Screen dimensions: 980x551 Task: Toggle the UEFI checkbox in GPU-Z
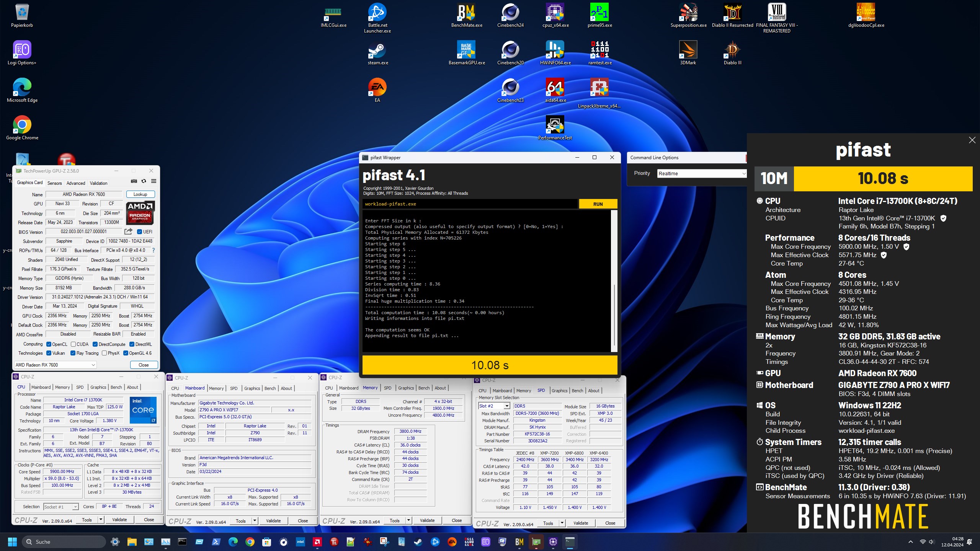[140, 231]
